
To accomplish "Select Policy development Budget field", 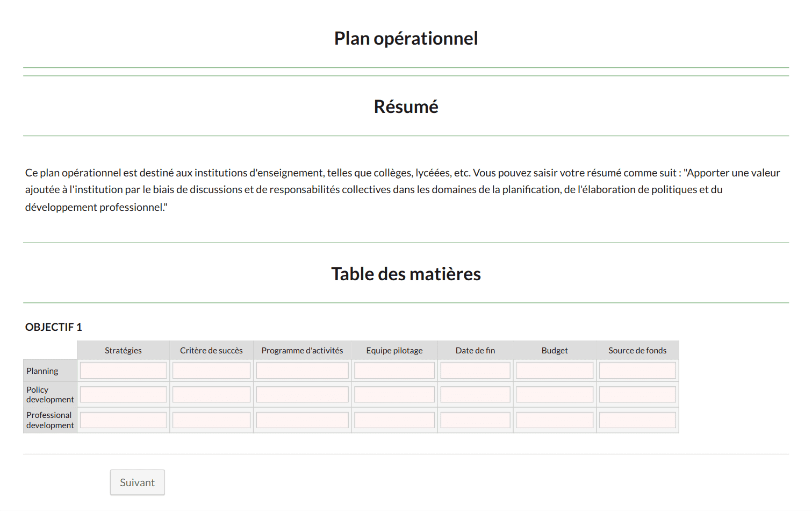I will [x=554, y=395].
